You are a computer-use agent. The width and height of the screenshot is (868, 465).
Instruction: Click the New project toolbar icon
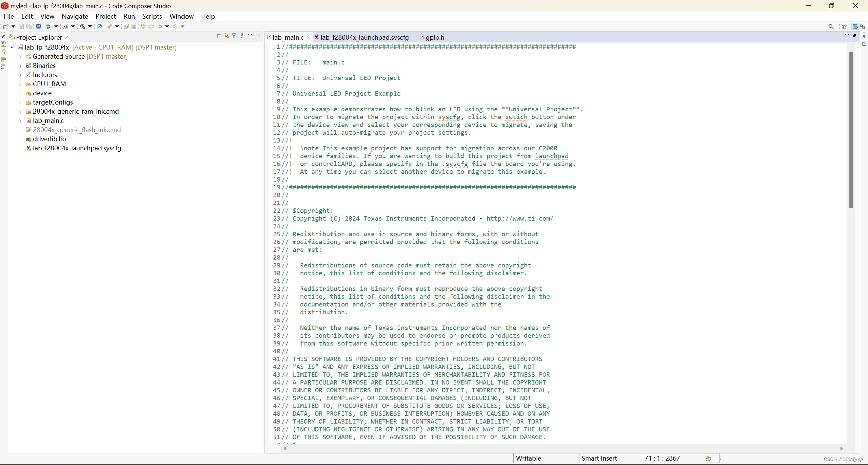pos(6,26)
